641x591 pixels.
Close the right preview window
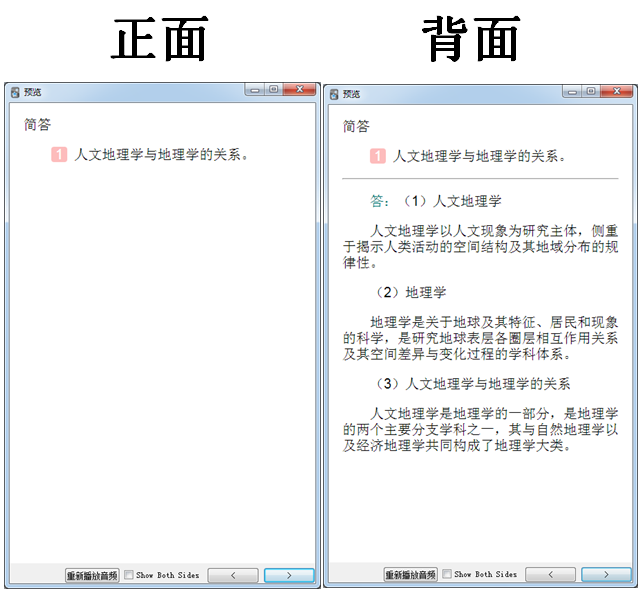point(617,92)
